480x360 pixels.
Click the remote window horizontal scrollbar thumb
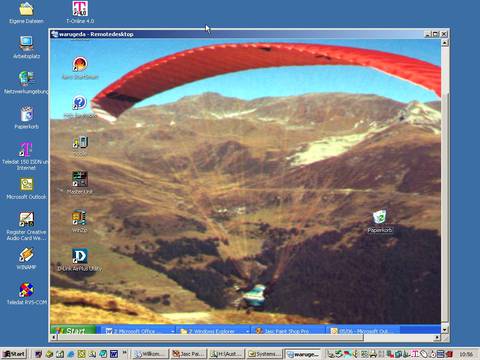point(211,338)
